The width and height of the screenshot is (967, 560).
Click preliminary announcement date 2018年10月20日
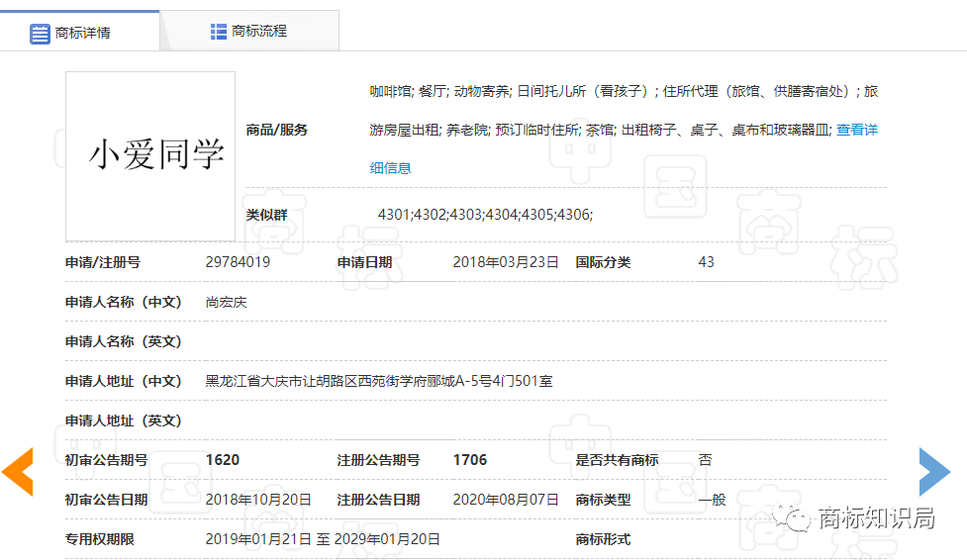[258, 500]
